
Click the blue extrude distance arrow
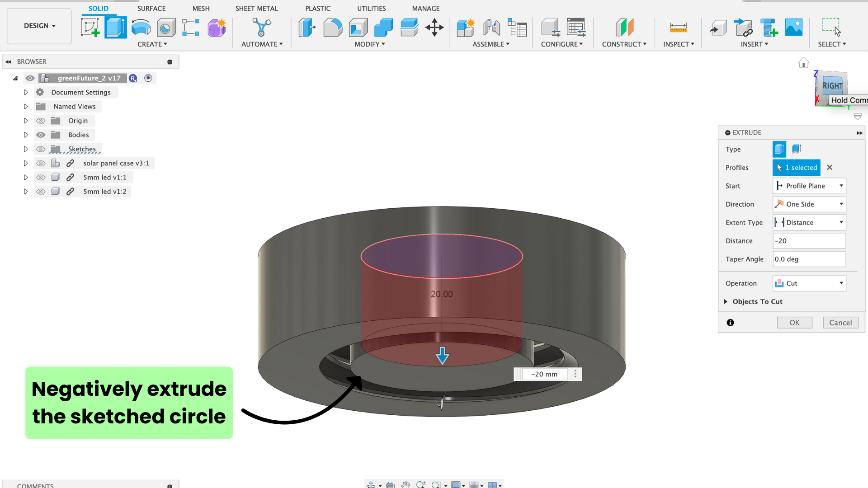click(442, 356)
